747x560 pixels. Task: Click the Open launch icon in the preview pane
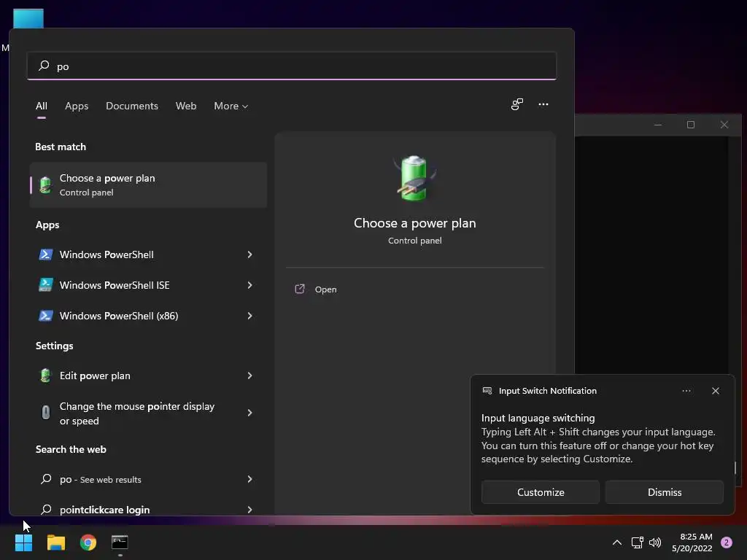[300, 289]
